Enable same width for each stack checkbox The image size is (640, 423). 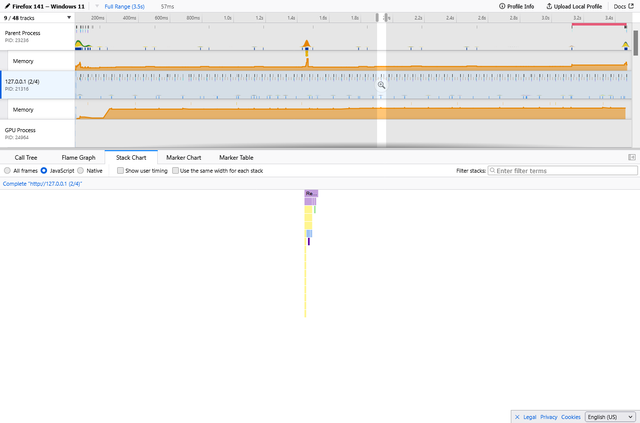pyautogui.click(x=175, y=171)
